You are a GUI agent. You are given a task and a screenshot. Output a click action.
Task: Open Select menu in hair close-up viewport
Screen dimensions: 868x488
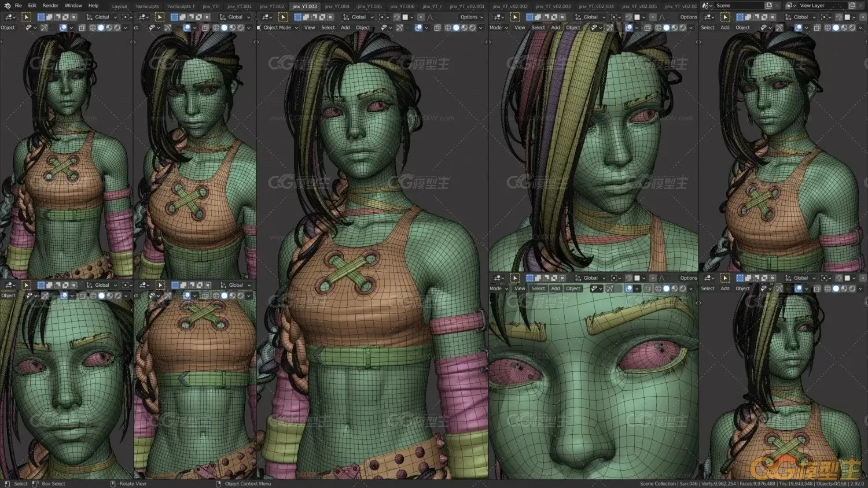(x=538, y=27)
